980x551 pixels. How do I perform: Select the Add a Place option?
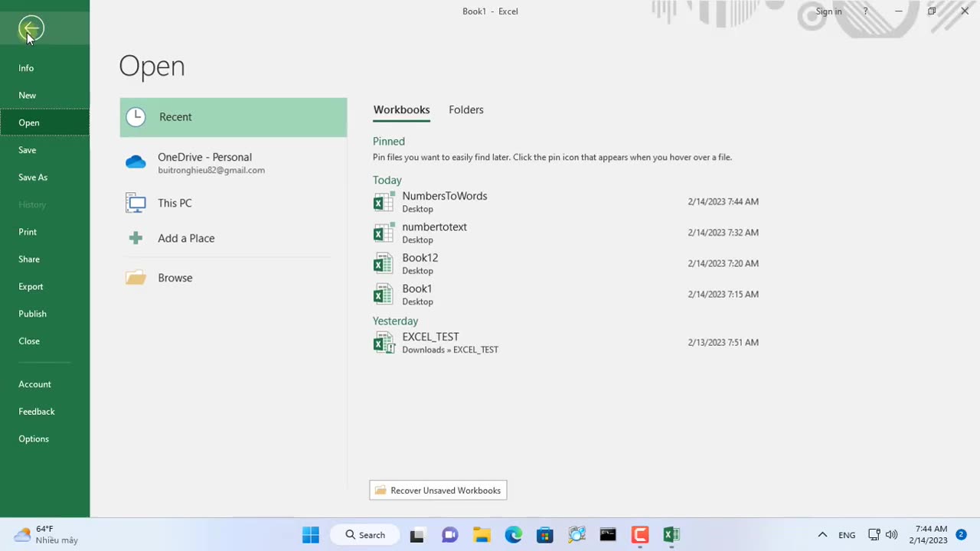[x=234, y=238]
